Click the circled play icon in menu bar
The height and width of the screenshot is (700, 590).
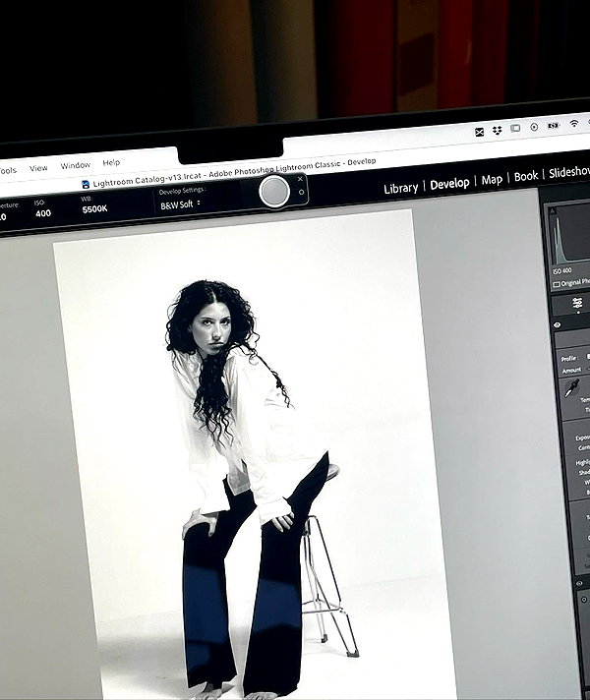point(534,127)
